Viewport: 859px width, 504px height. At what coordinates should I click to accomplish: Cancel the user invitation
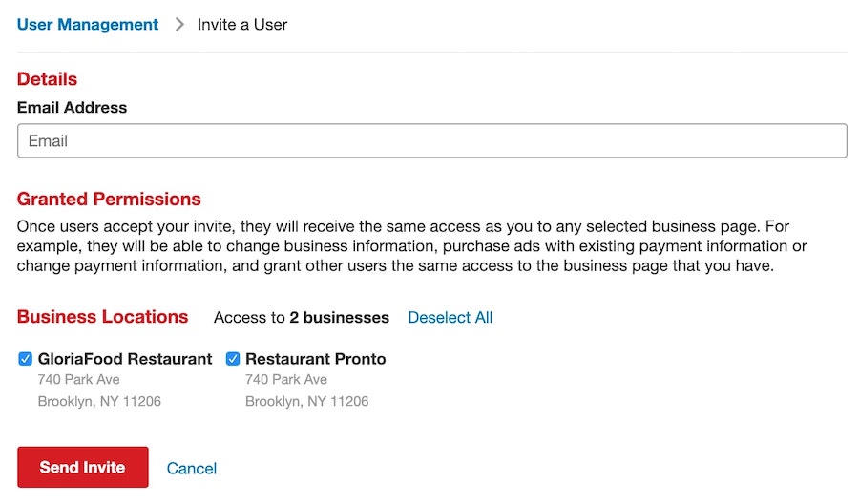pyautogui.click(x=191, y=468)
